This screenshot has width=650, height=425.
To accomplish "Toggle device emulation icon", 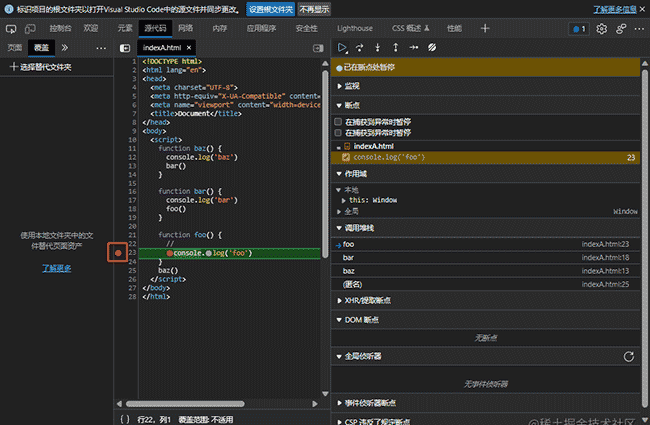I will tap(30, 29).
